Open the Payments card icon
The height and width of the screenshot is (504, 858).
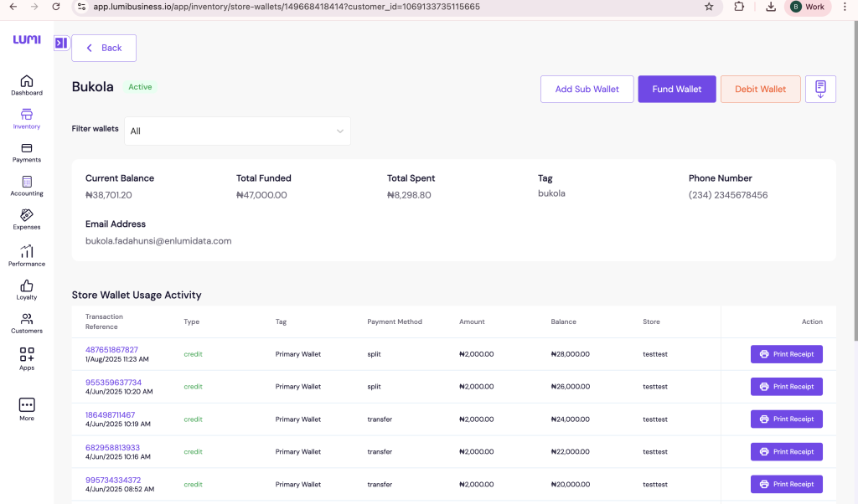tap(27, 149)
